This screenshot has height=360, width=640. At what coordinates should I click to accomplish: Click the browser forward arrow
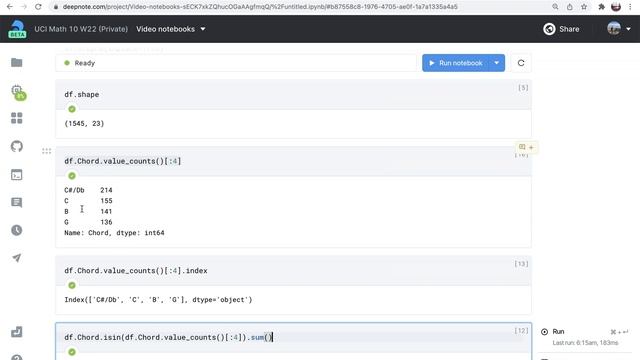(24, 7)
